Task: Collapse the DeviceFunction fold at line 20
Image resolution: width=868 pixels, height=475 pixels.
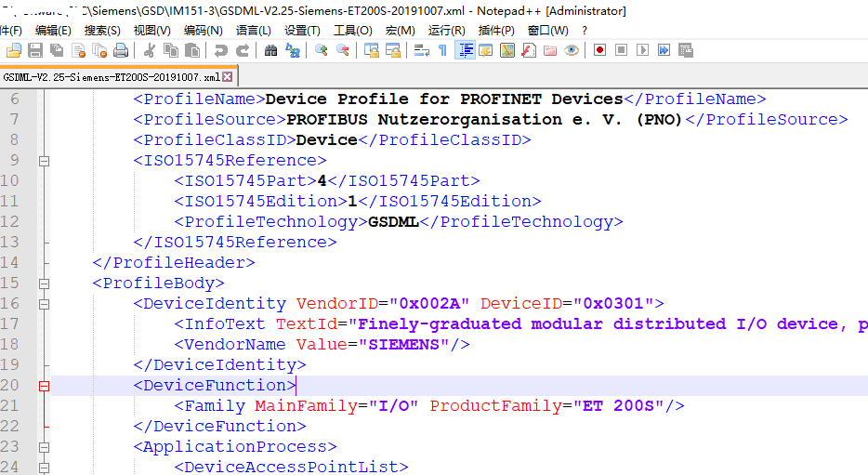Action: click(x=45, y=386)
